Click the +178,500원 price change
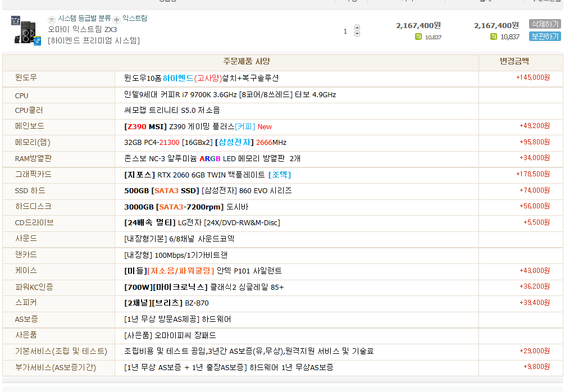Viewport: 565px width, 392px height. 533,174
